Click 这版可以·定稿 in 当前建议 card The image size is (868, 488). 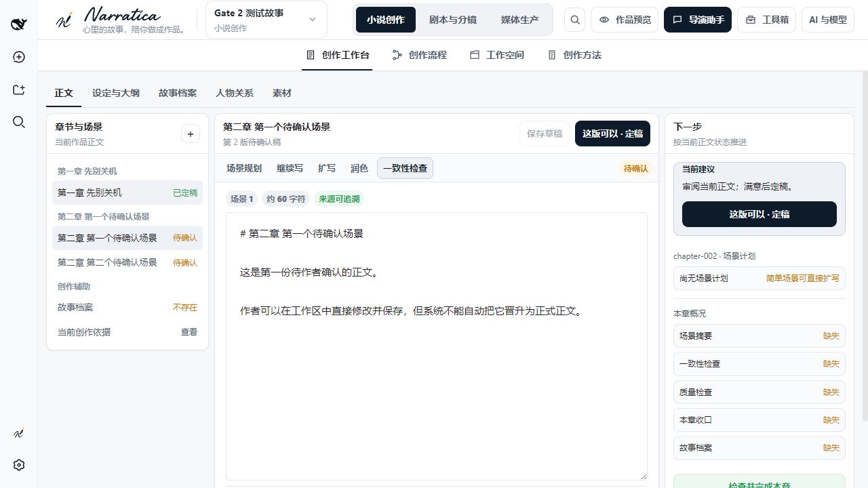759,214
